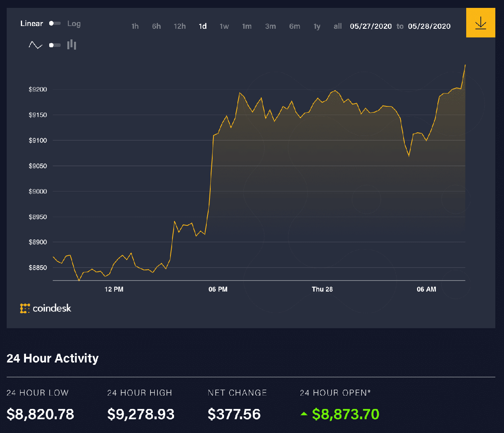The image size is (504, 433).
Task: Click the 06 PM x-axis label
Action: (x=218, y=289)
